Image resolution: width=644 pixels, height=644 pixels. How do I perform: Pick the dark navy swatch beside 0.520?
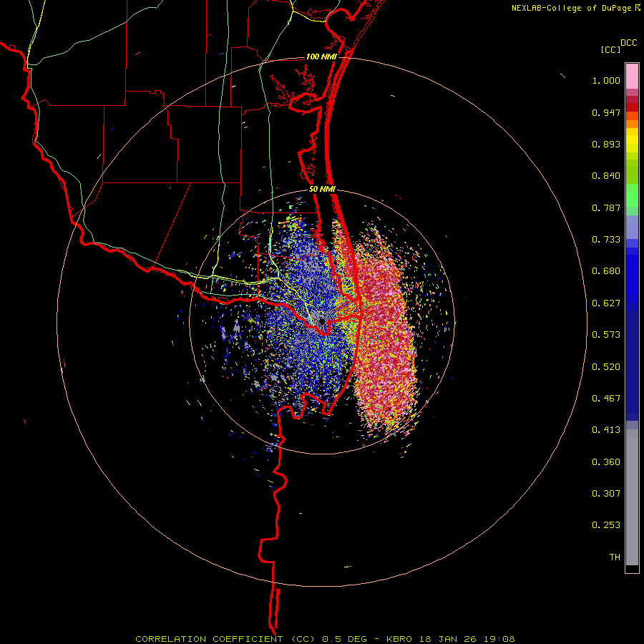[x=632, y=362]
